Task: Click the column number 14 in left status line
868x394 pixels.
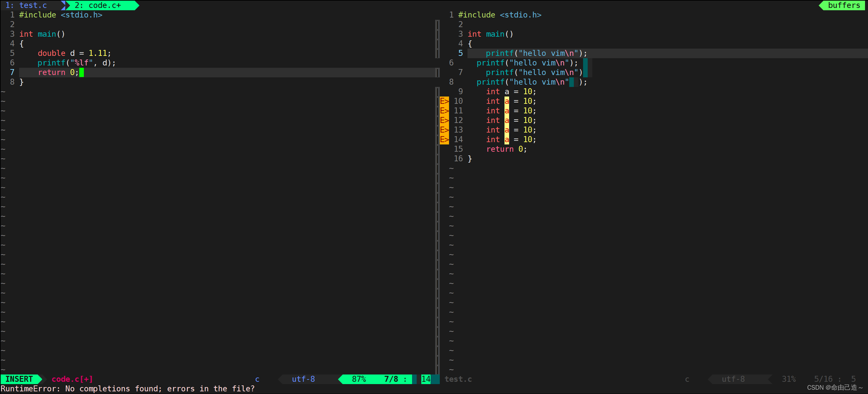Action: pos(426,379)
